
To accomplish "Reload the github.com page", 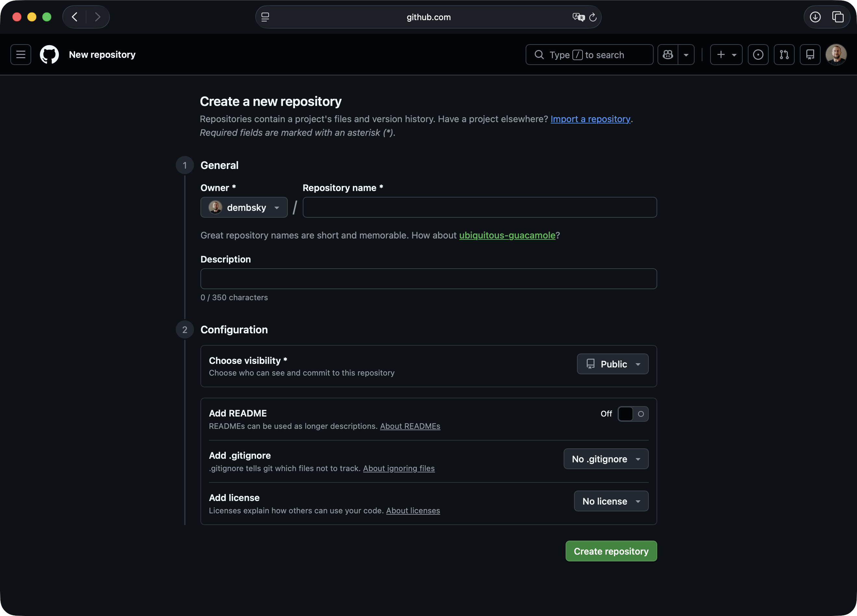I will pos(593,17).
